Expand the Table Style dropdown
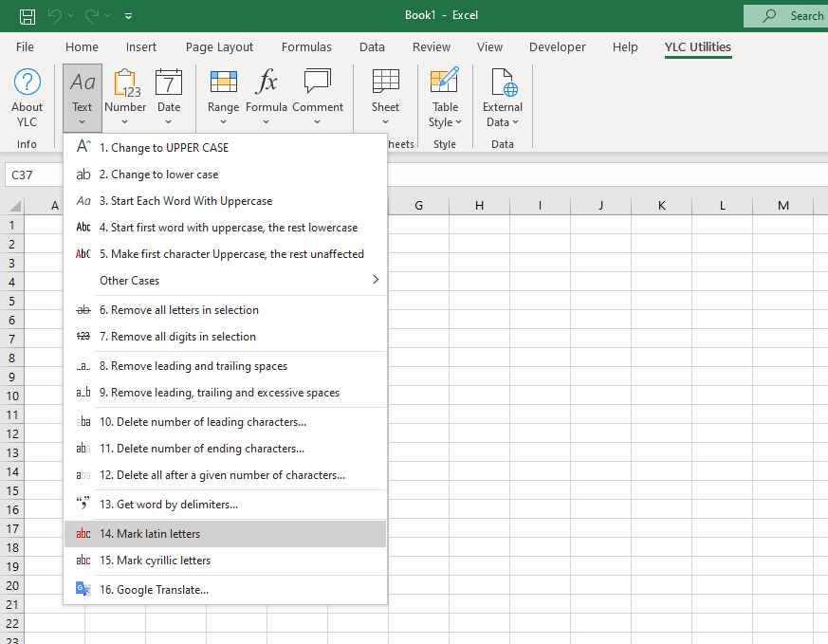Image resolution: width=828 pixels, height=644 pixels. (x=445, y=99)
